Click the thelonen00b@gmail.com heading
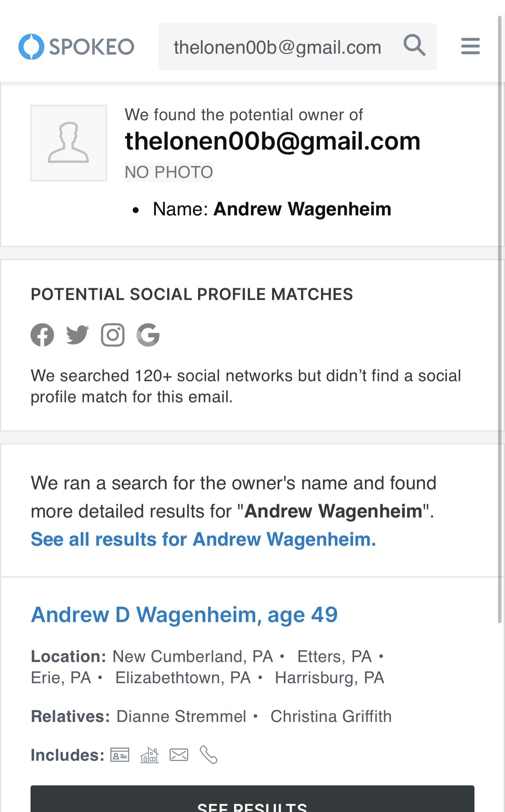505x812 pixels. tap(272, 141)
